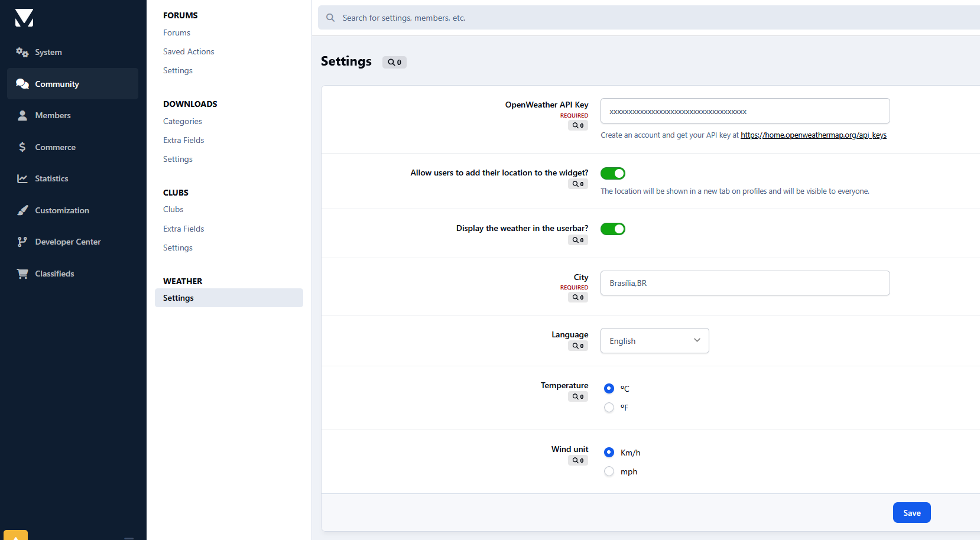This screenshot has width=980, height=540.
Task: Go to Extra Fields under Clubs
Action: tap(184, 229)
